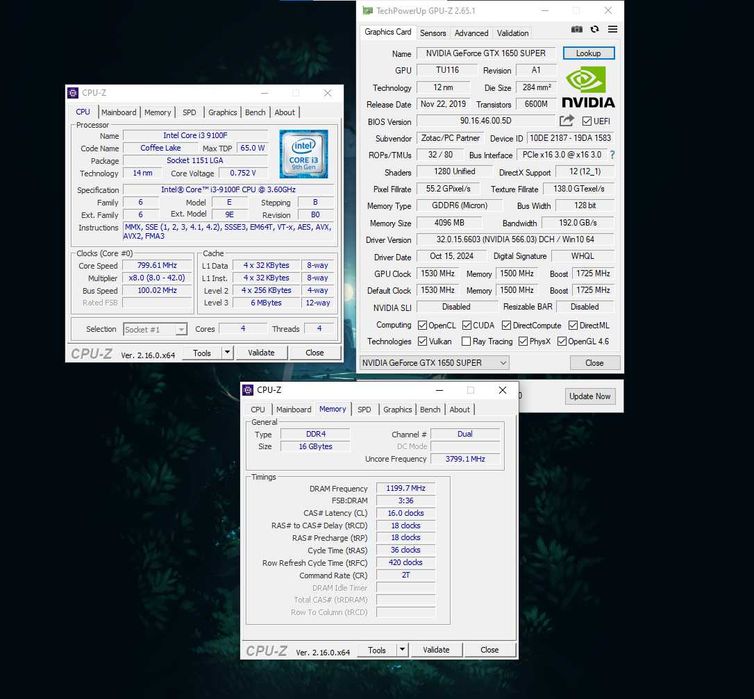Open Bench tab in CPU-Z processor window
The height and width of the screenshot is (699, 754).
(x=255, y=112)
